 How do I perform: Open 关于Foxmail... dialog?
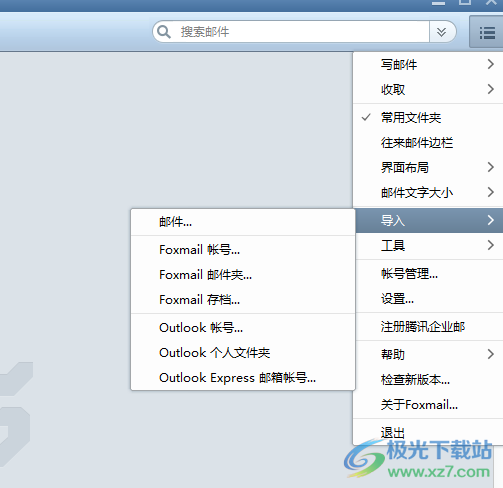(429, 404)
